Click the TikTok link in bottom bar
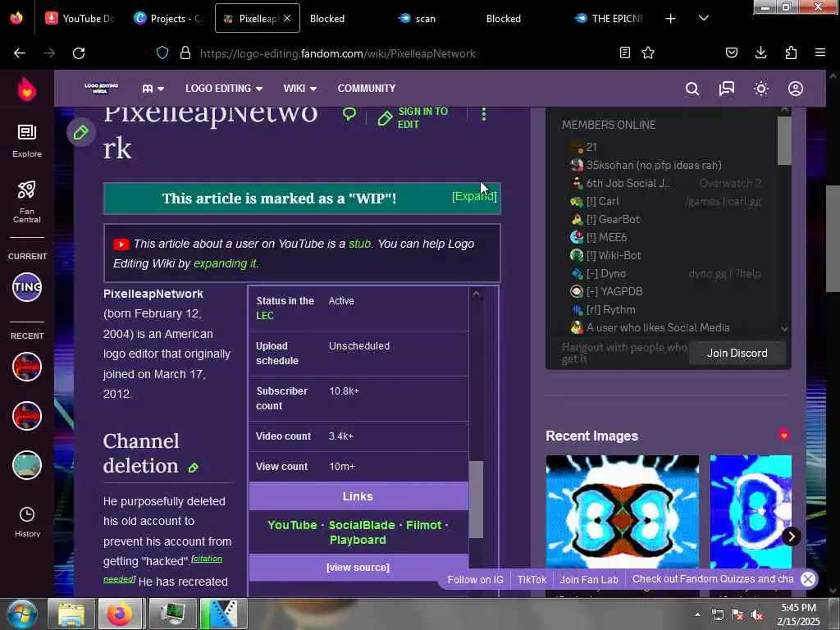Image resolution: width=840 pixels, height=630 pixels. pyautogui.click(x=532, y=580)
